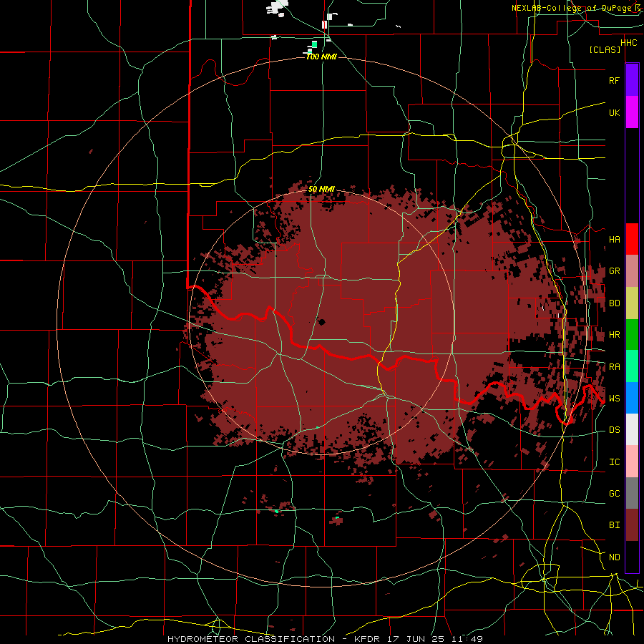Click the '100 NMI' range ring label

321,57
